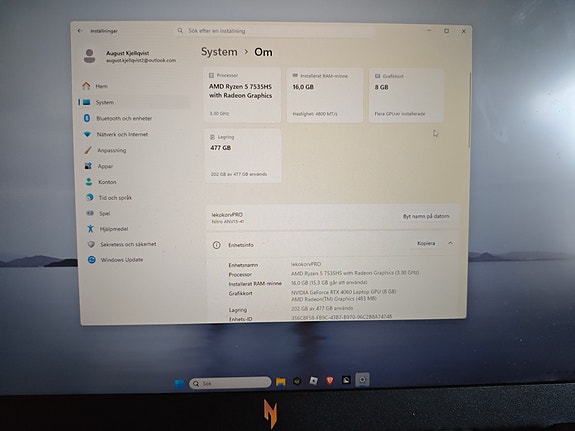Click the System breadcrumb link
This screenshot has height=431, width=575.
point(219,52)
